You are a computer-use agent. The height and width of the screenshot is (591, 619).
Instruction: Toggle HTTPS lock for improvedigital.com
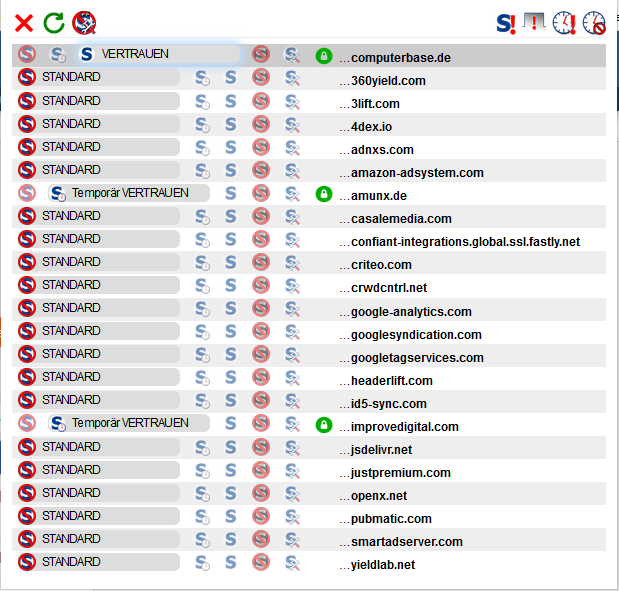tap(324, 425)
